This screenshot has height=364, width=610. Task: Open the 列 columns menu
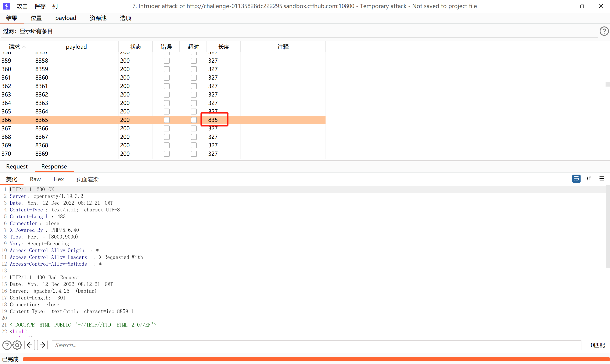[55, 6]
